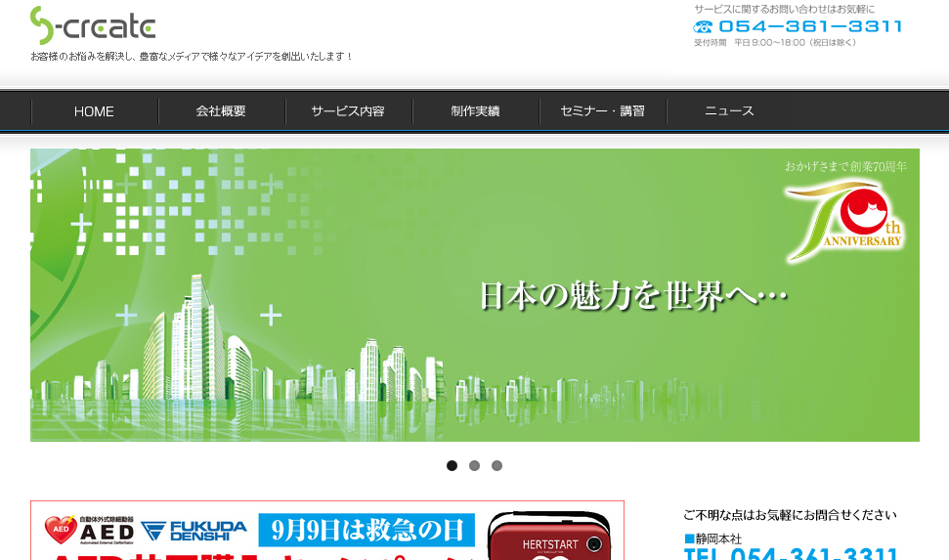This screenshot has width=949, height=560.
Task: Click the 9月9日は救急の日 banner headline
Action: [x=367, y=531]
